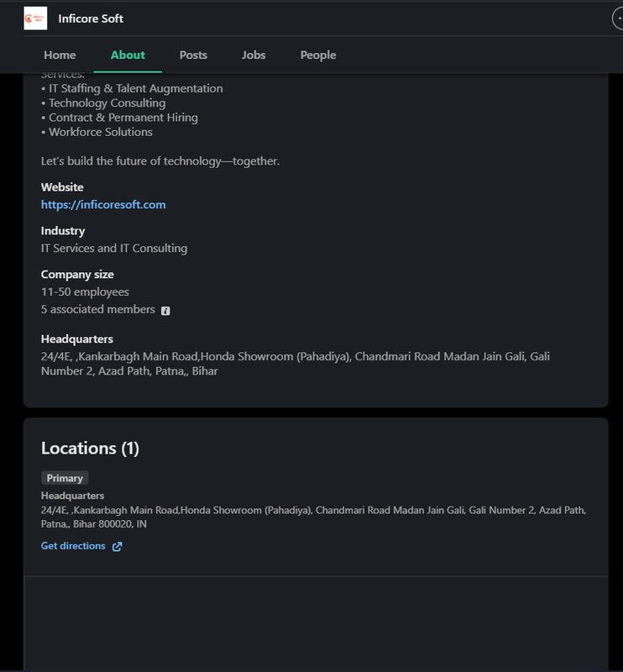Open the more options button in header
This screenshot has width=623, height=672.
click(617, 18)
